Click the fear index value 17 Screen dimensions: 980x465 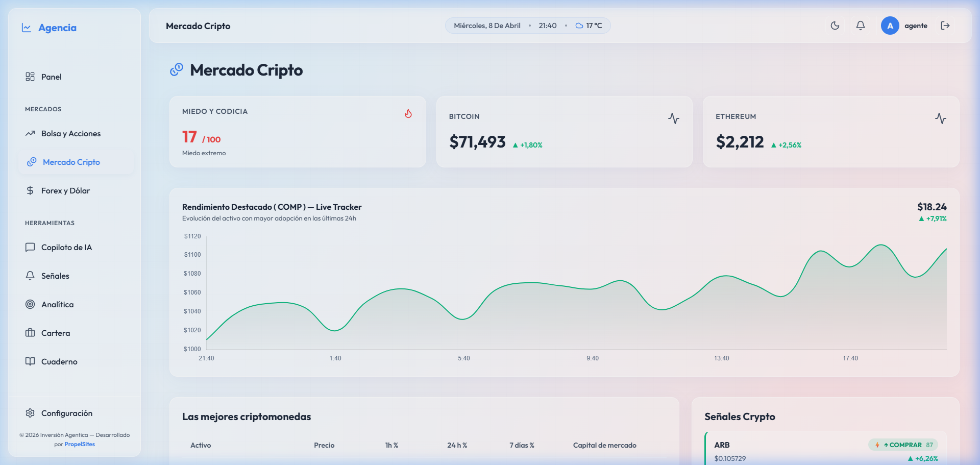click(189, 137)
